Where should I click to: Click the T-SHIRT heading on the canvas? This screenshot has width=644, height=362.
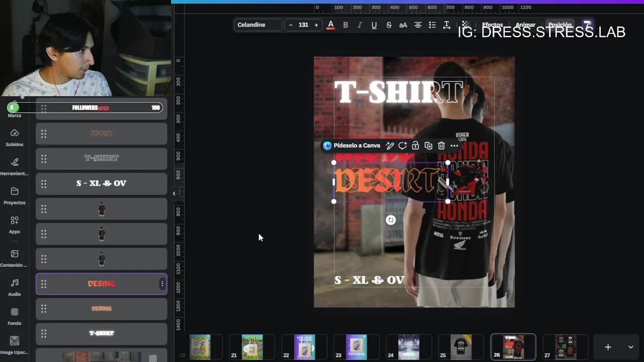[398, 93]
